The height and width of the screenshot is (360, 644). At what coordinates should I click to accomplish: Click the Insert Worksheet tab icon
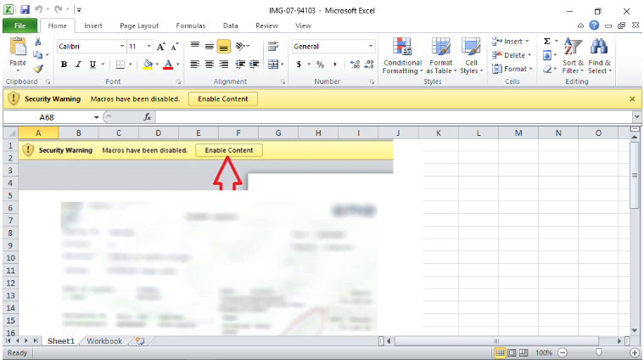[x=140, y=341]
